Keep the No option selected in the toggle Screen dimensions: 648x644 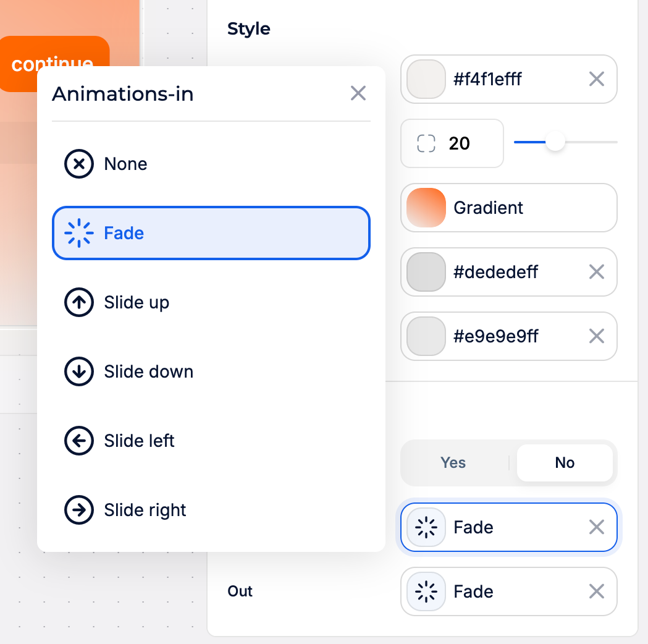pyautogui.click(x=564, y=462)
